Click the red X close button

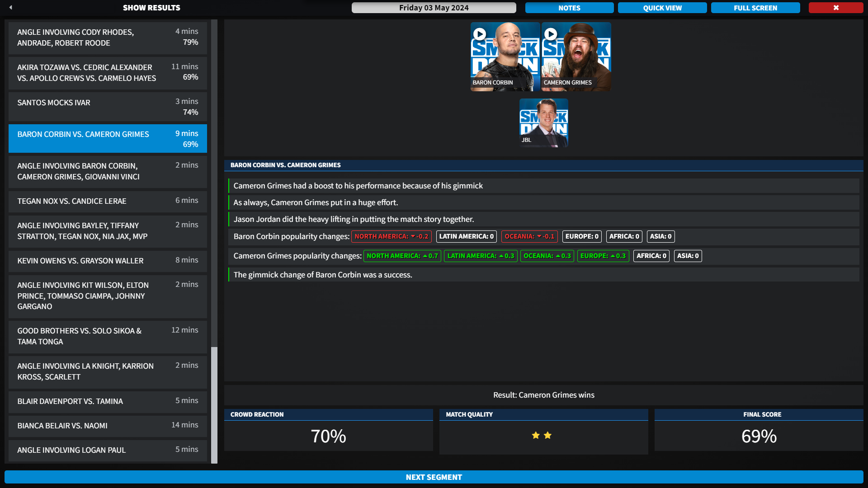click(x=835, y=8)
